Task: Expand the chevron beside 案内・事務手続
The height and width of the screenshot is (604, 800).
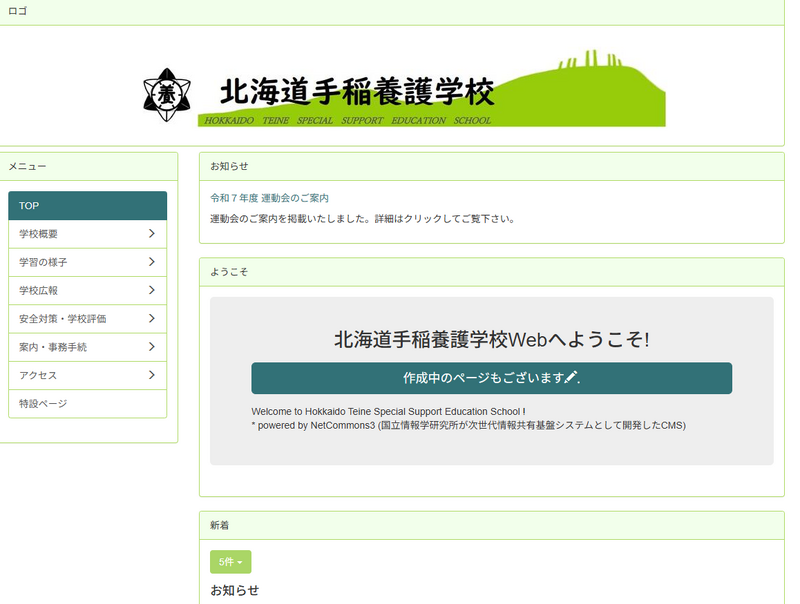Action: pyautogui.click(x=152, y=347)
